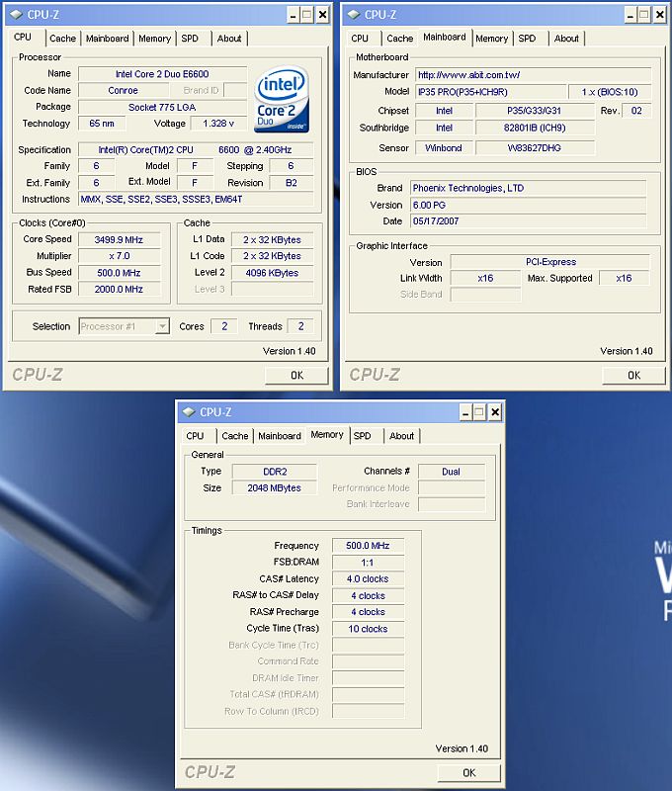The width and height of the screenshot is (672, 791).
Task: Open SPD tab in Memory window
Action: (x=362, y=436)
